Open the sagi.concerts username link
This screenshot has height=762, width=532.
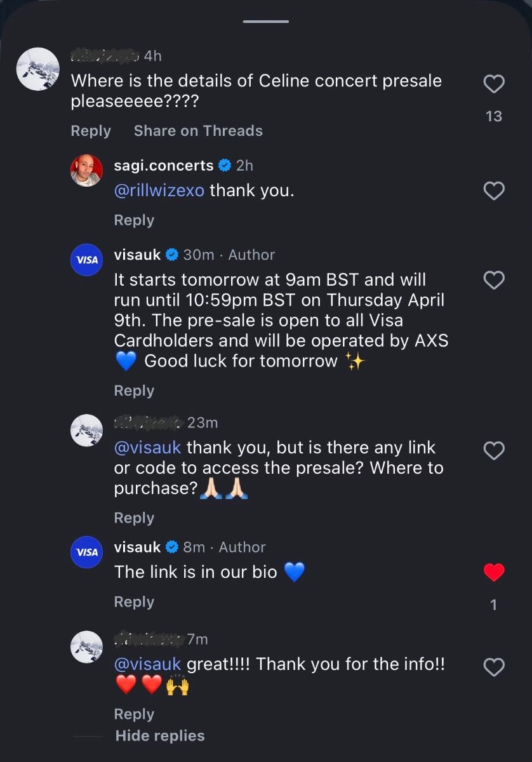pos(164,166)
